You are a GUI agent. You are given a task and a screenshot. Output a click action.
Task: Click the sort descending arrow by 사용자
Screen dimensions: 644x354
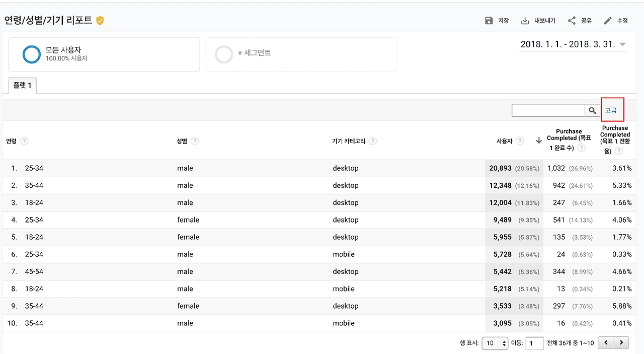pyautogui.click(x=539, y=141)
